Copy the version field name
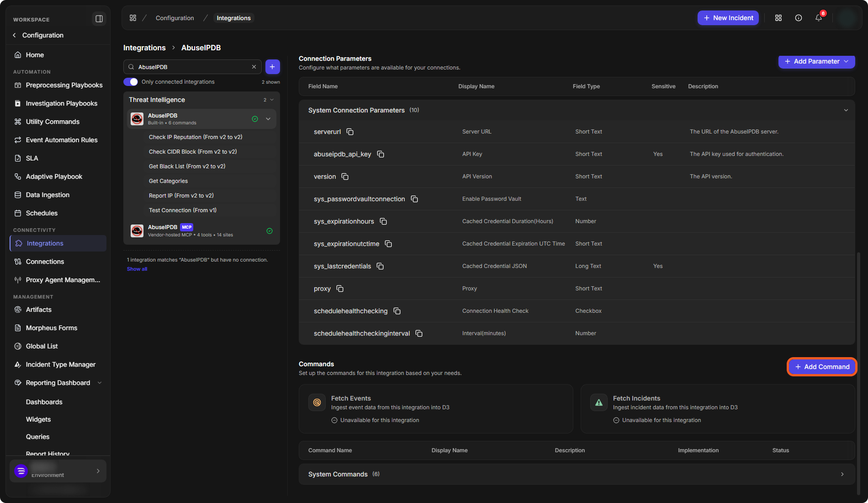Image resolution: width=868 pixels, height=503 pixels. pos(345,177)
